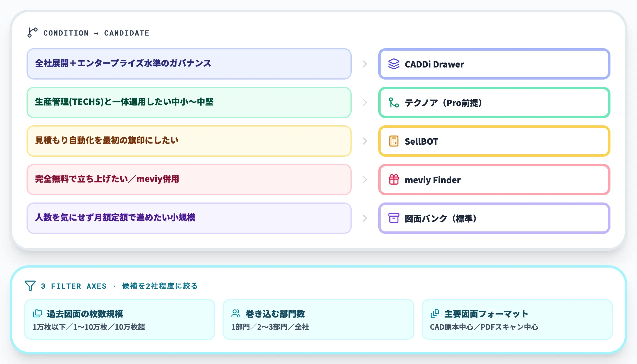Click the funnel icon beside 3 FILTER AXES
637x364 pixels.
pyautogui.click(x=30, y=286)
